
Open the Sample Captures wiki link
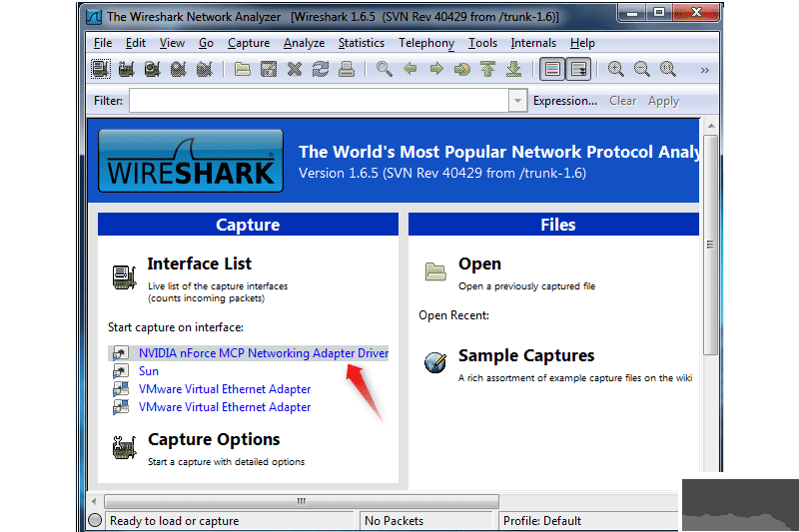click(526, 355)
